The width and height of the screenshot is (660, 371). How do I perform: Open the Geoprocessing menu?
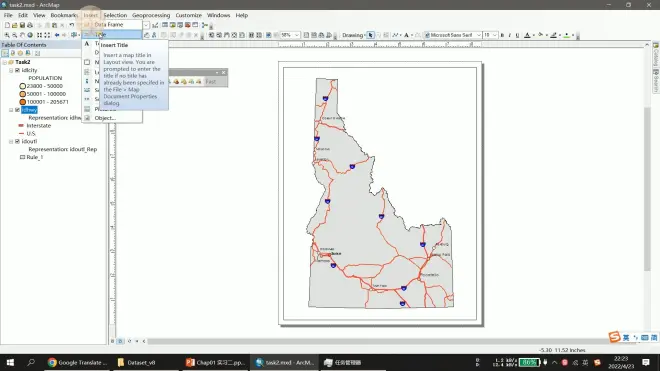coord(151,15)
